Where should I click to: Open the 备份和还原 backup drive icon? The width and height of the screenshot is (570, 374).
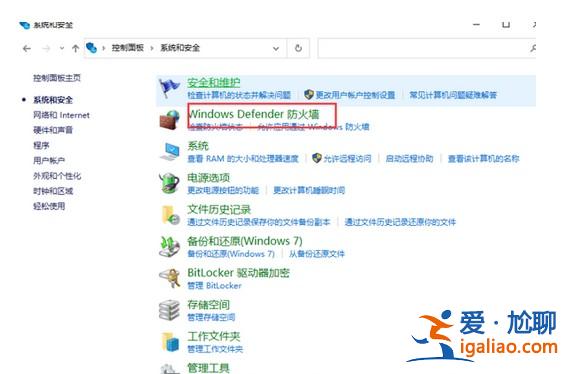pyautogui.click(x=169, y=246)
